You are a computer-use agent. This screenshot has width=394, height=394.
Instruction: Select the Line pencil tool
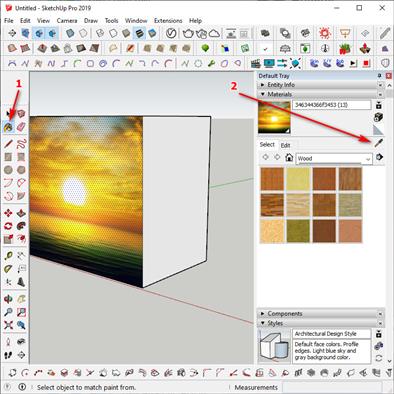(8, 144)
